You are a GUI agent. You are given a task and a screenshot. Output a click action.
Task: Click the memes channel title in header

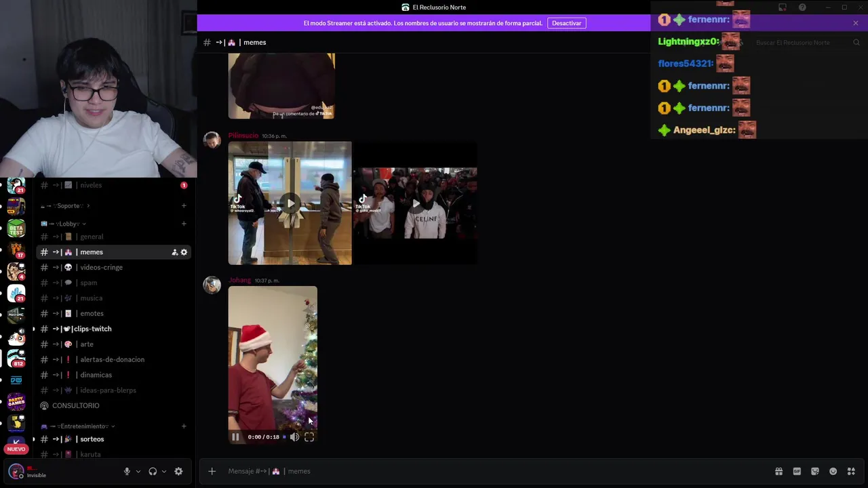(x=255, y=42)
